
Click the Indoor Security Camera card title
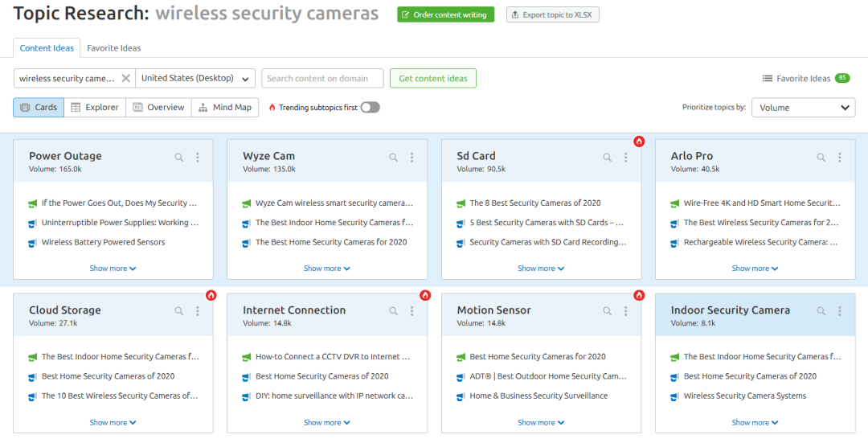pyautogui.click(x=731, y=310)
